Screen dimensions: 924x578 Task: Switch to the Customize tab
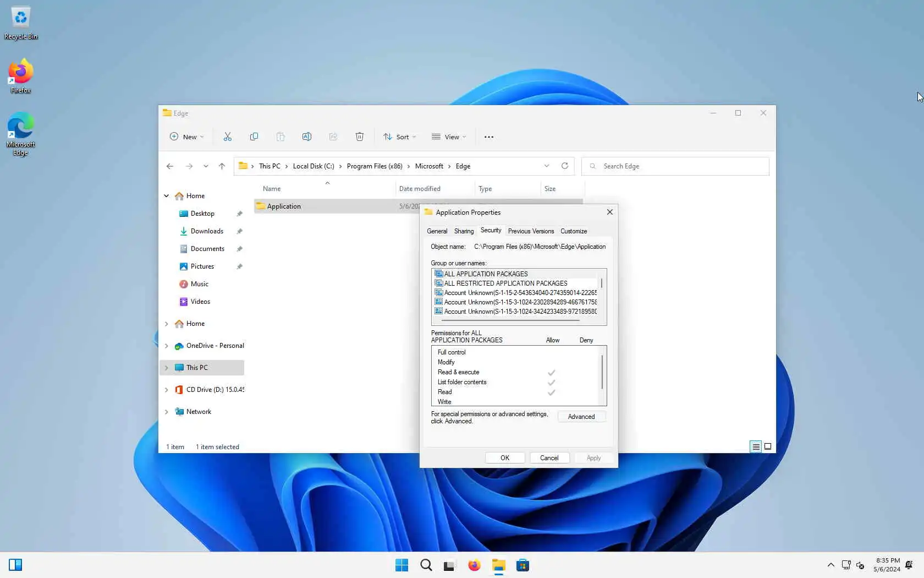coord(574,231)
